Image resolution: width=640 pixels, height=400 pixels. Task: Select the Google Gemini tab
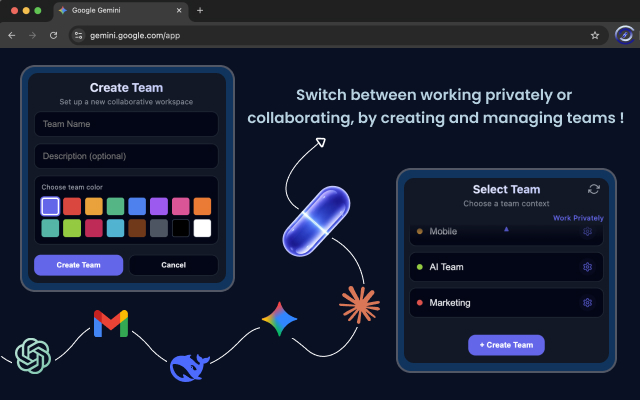pyautogui.click(x=121, y=11)
